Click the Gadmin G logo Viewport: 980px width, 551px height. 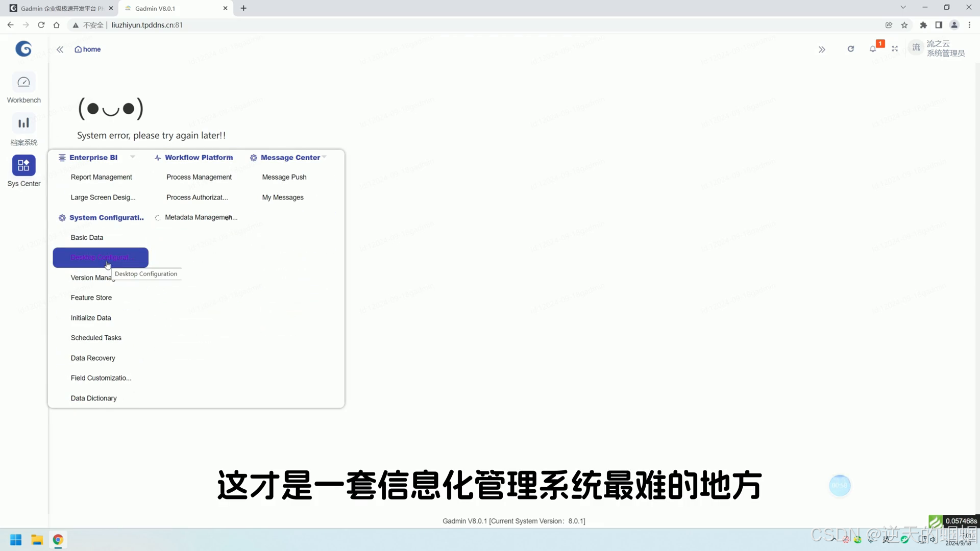[x=23, y=48]
